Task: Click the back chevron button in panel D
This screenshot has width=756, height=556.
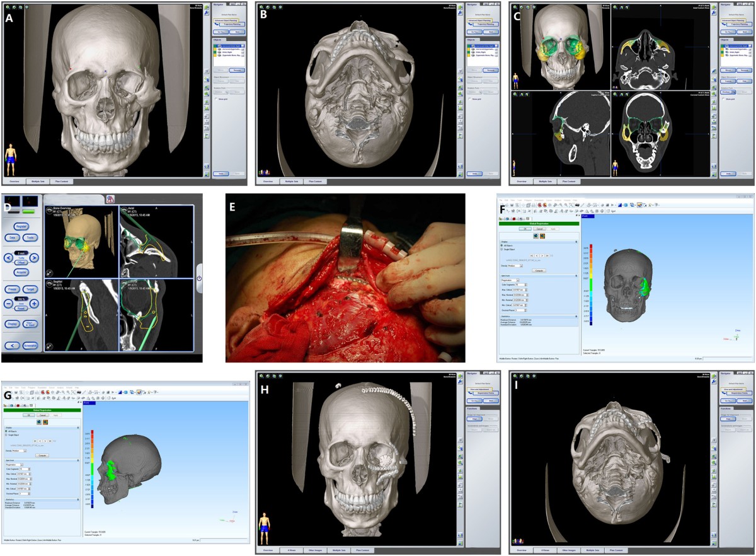Action: point(12,345)
